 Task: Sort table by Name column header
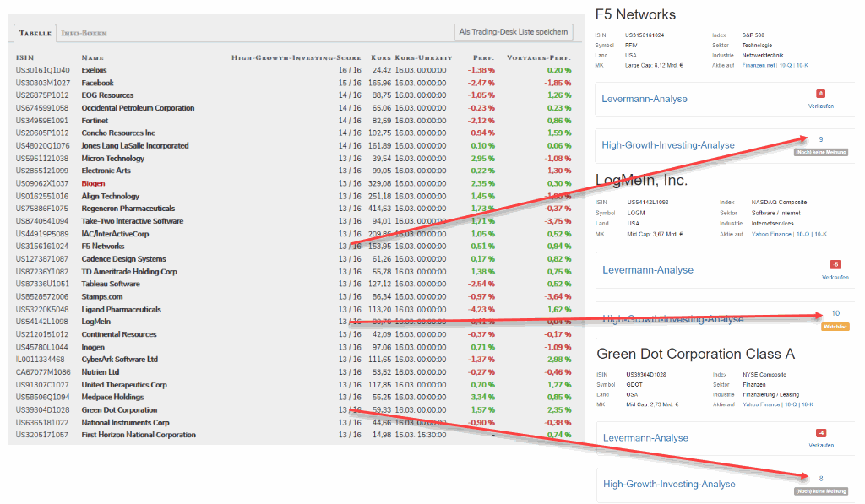coord(92,57)
